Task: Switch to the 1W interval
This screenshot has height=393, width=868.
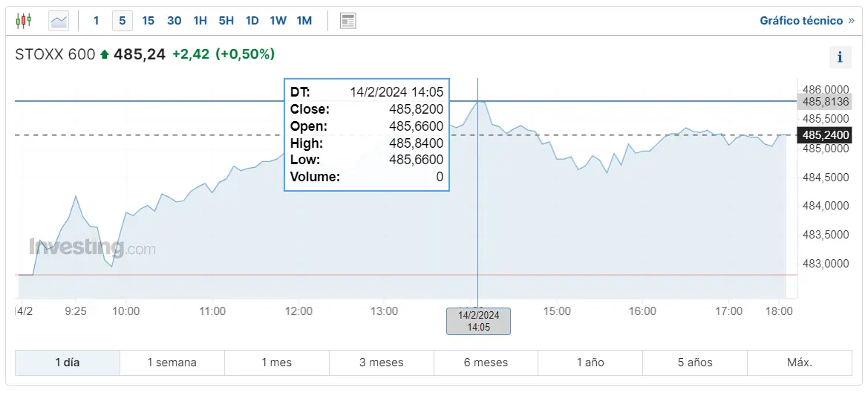Action: 278,21
